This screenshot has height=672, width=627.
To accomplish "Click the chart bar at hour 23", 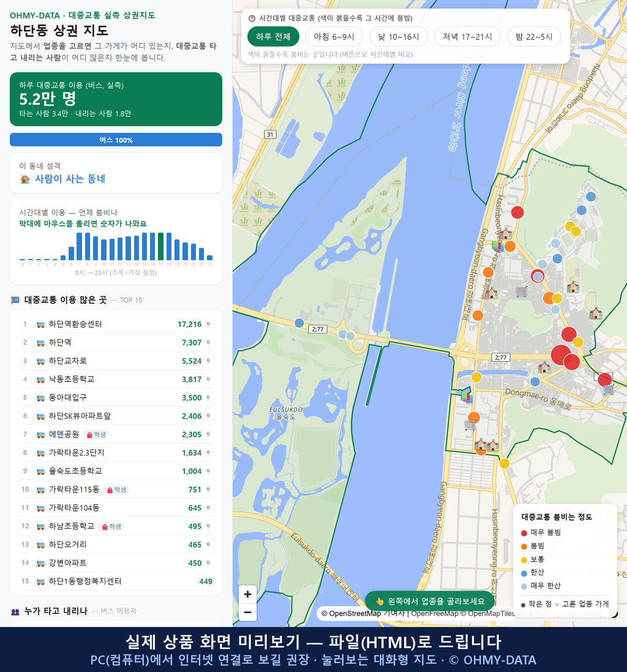I will point(210,258).
